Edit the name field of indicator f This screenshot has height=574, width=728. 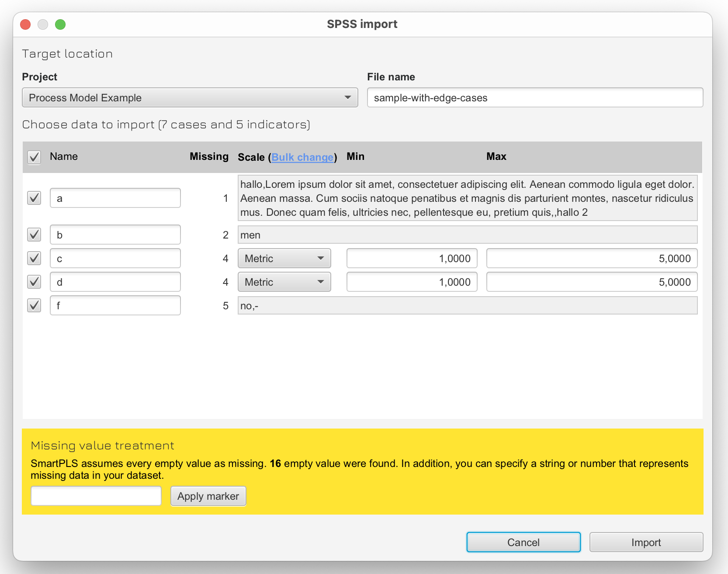pyautogui.click(x=115, y=305)
